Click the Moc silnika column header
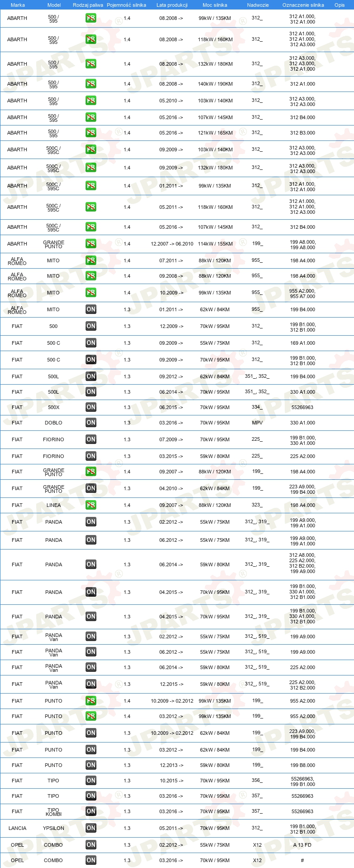 click(215, 5)
